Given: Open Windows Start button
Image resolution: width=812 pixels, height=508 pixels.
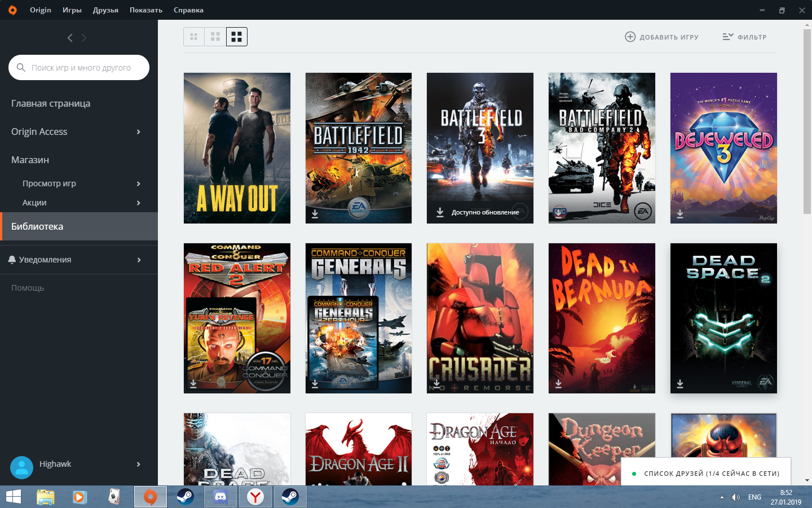Looking at the screenshot, I should [x=13, y=497].
